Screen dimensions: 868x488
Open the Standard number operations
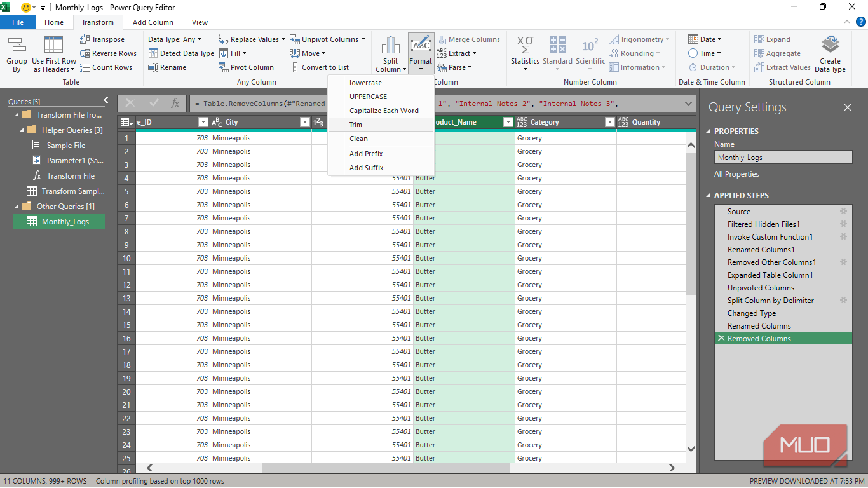tap(557, 55)
